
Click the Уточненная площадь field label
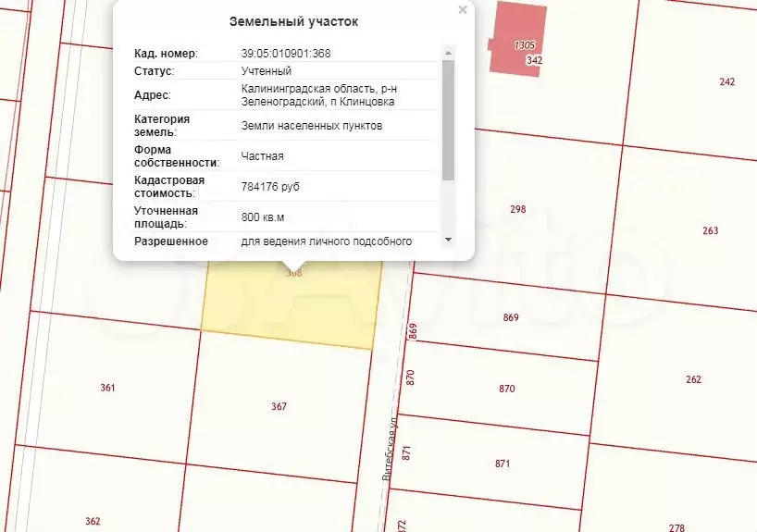point(166,217)
